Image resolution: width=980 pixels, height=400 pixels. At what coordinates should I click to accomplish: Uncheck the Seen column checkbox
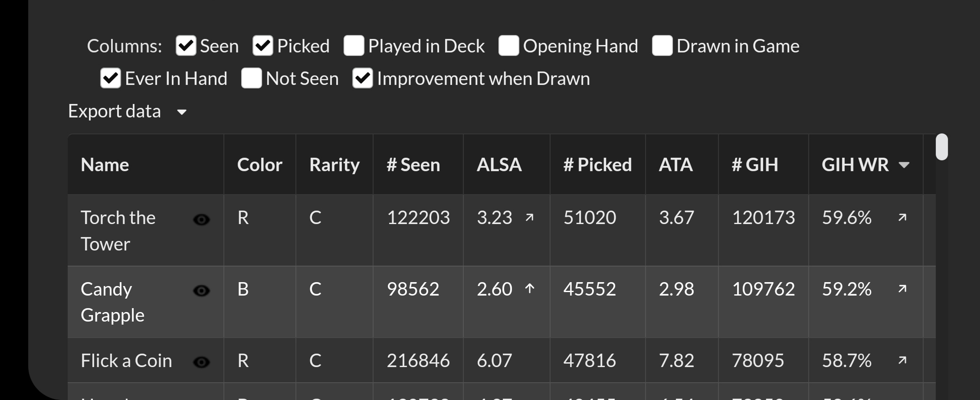click(x=186, y=46)
